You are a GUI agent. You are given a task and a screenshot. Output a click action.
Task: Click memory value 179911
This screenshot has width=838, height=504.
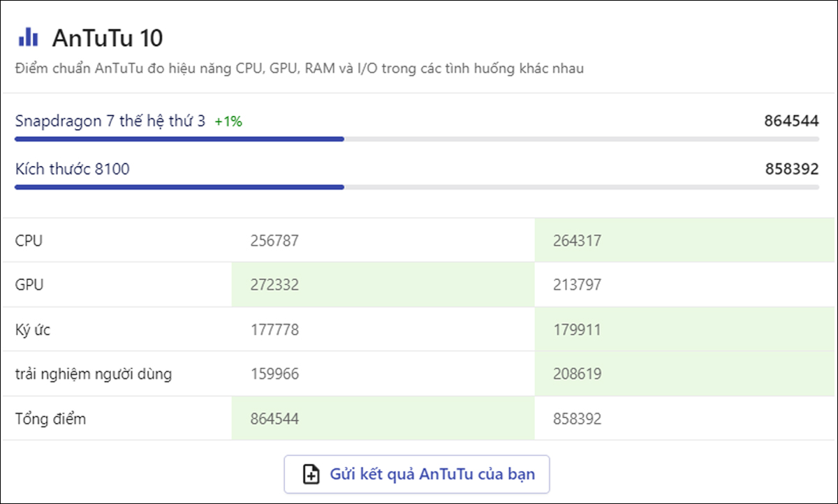coord(577,330)
